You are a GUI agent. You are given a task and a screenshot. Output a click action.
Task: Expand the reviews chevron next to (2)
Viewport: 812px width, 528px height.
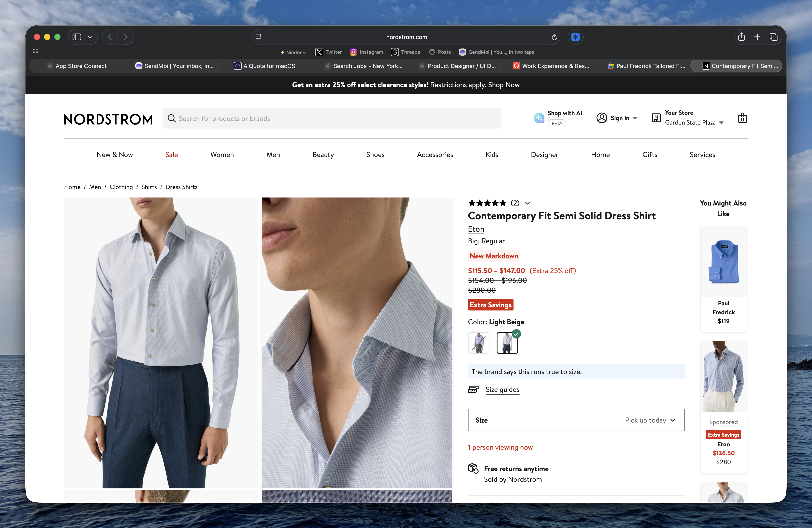[x=528, y=203]
